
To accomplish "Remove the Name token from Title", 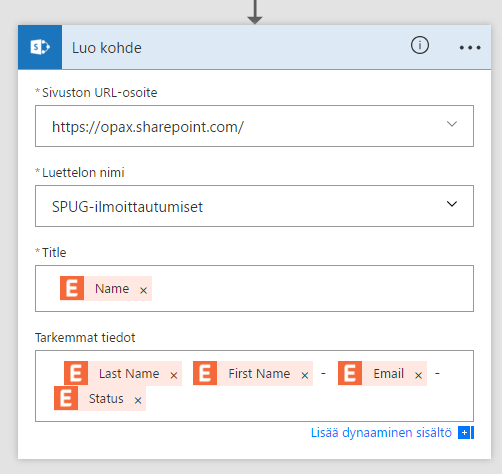I will pos(143,291).
